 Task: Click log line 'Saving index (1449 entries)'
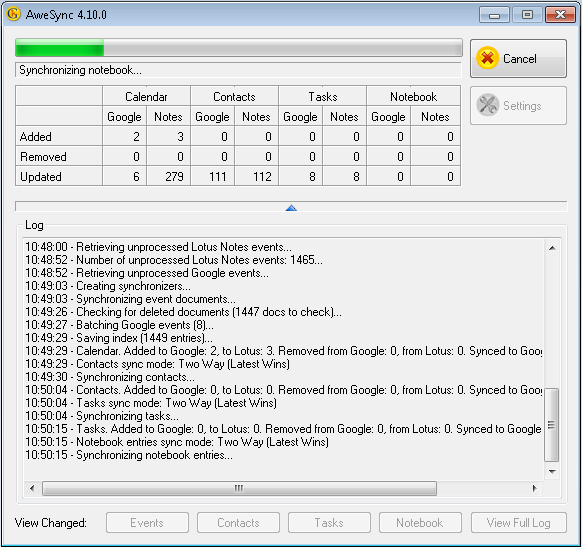click(119, 338)
